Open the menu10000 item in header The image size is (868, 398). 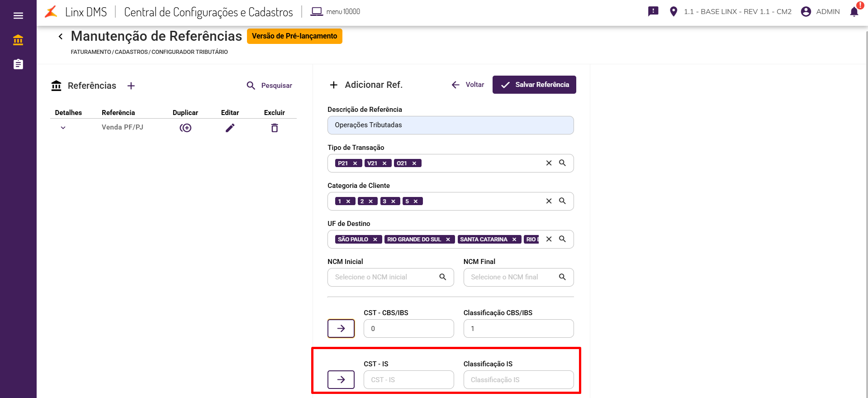pyautogui.click(x=336, y=12)
